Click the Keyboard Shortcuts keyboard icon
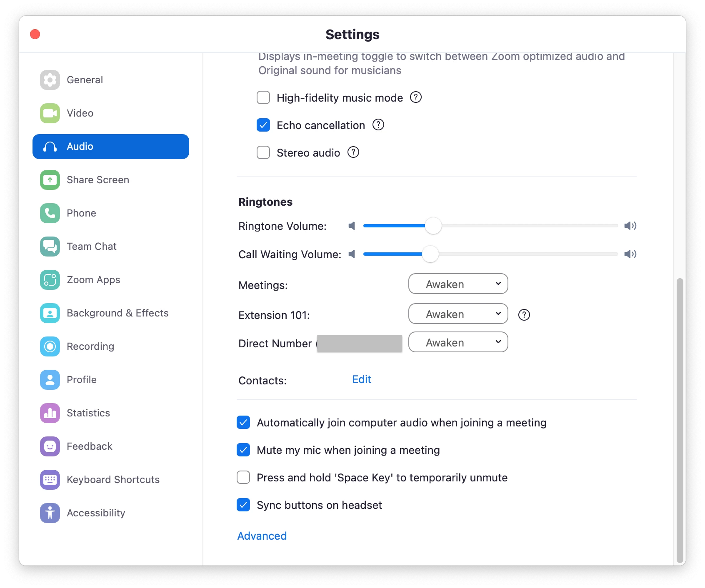705x588 pixels. point(50,480)
